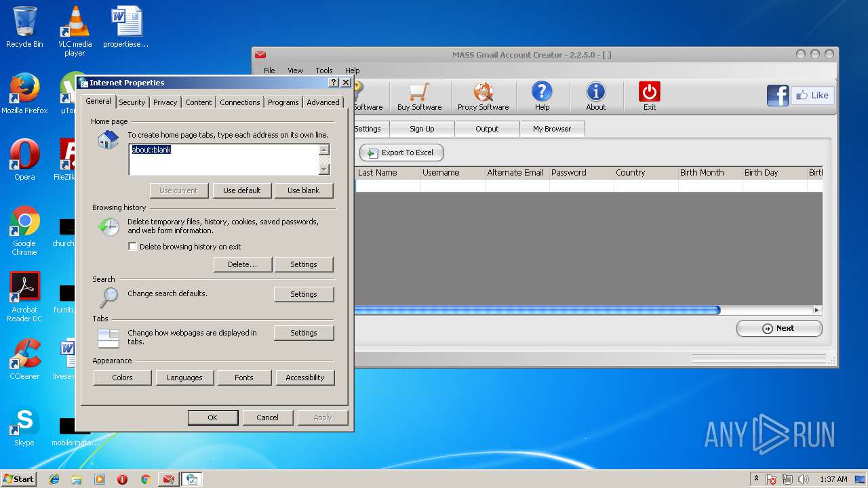
Task: Click the Password column header
Action: tap(581, 173)
